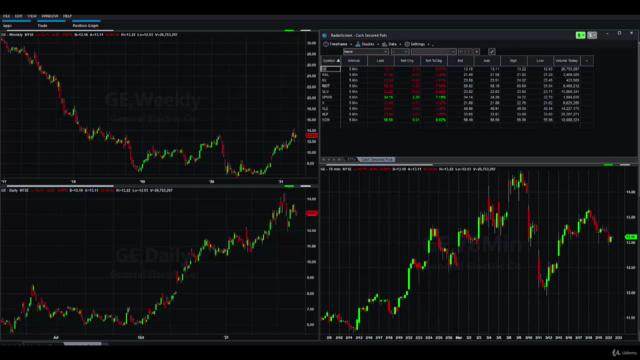Select the Apps panel tab
The image size is (640, 360).
point(7,25)
